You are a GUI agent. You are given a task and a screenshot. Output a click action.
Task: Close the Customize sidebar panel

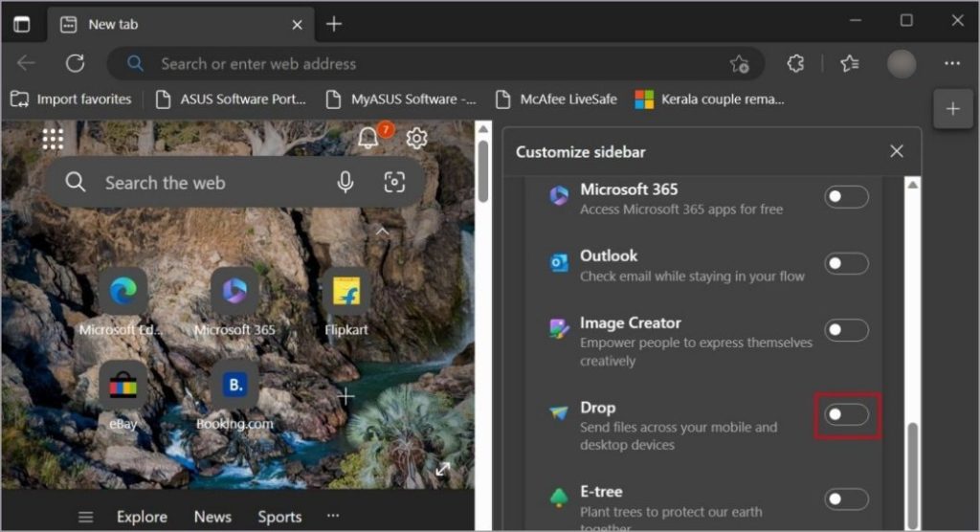(x=896, y=151)
